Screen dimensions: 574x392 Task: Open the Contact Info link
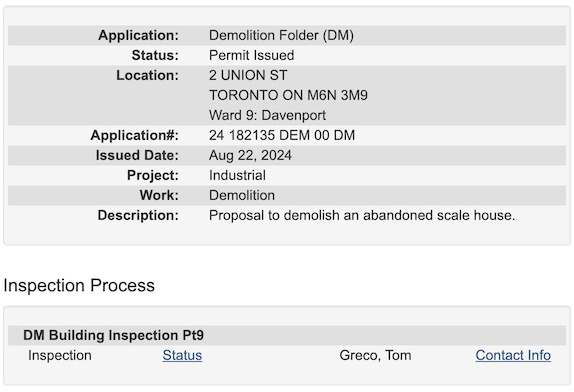tap(513, 355)
